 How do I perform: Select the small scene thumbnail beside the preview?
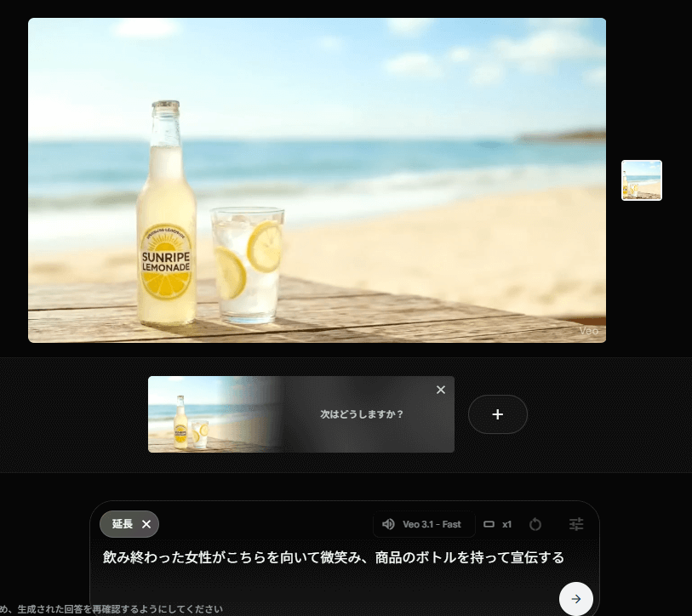(641, 180)
